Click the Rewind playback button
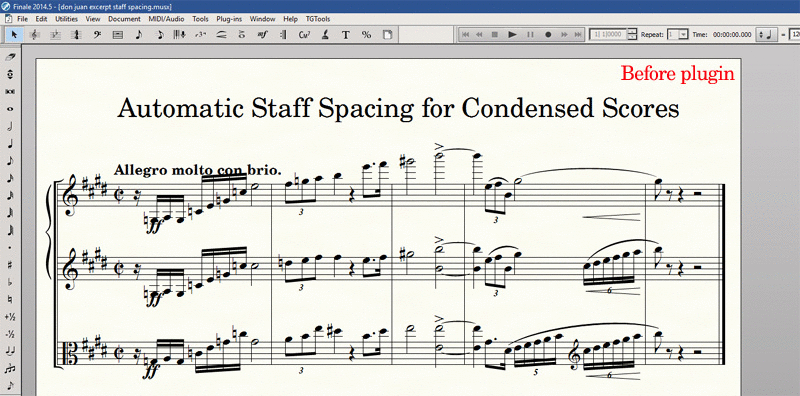Viewport: 800px width, 396px height. coord(480,34)
